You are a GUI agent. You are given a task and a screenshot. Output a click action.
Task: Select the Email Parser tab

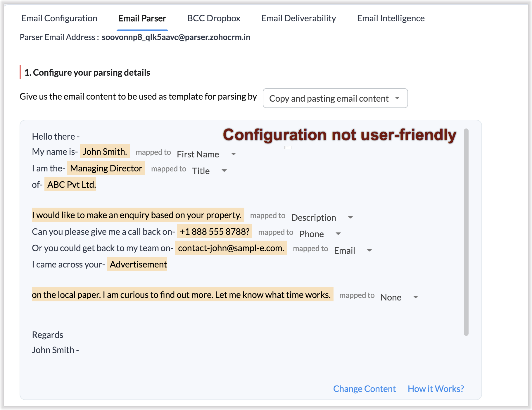(x=142, y=18)
